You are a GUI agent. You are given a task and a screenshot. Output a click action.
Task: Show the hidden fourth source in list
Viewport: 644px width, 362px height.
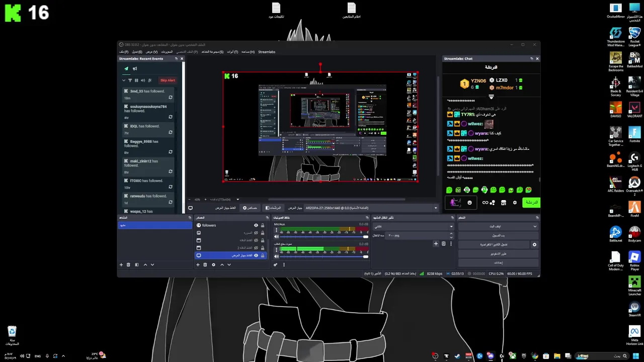click(x=256, y=248)
